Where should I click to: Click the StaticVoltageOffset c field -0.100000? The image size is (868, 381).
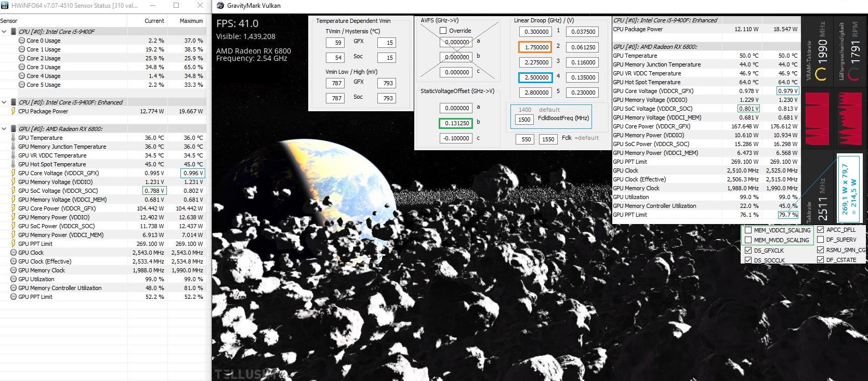coord(456,138)
